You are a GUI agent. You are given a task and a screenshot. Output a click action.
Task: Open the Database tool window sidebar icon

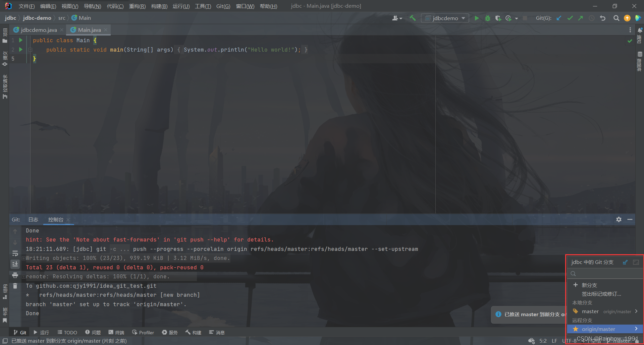(x=640, y=54)
